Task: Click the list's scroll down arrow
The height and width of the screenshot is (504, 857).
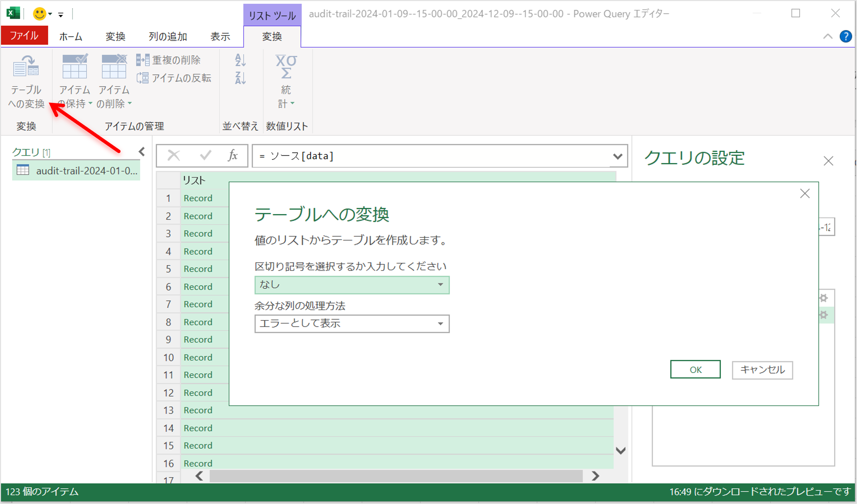Action: 621,451
